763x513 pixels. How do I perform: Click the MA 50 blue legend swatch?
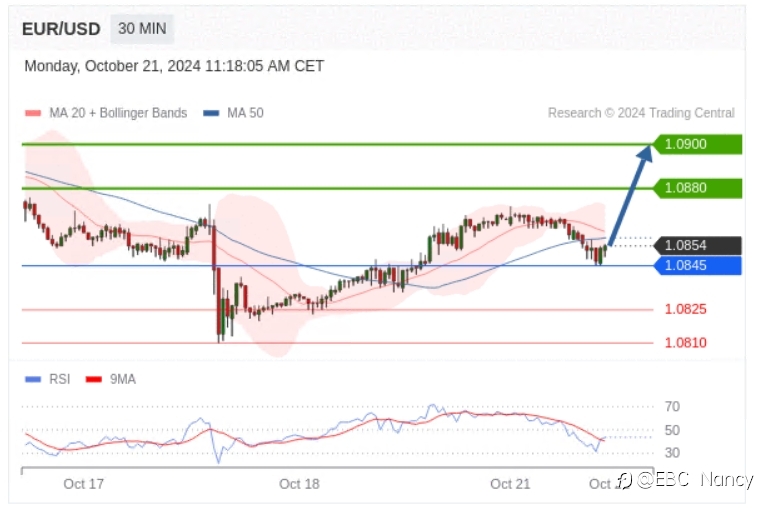point(211,113)
